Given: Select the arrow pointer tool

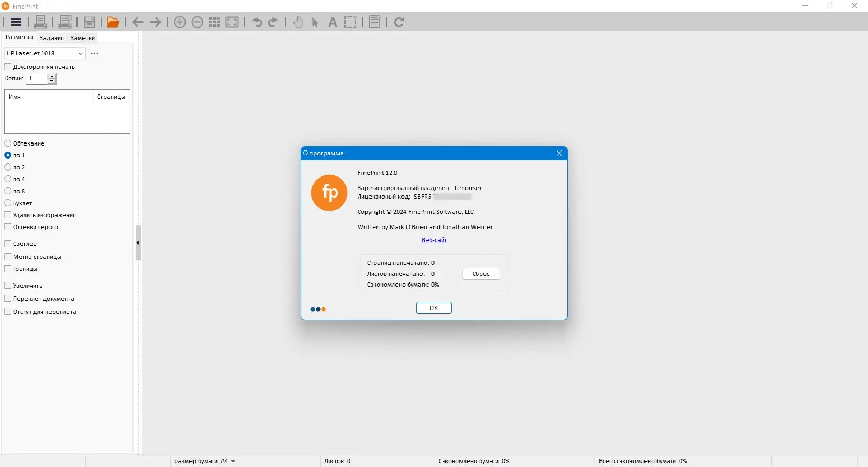Looking at the screenshot, I should [315, 23].
